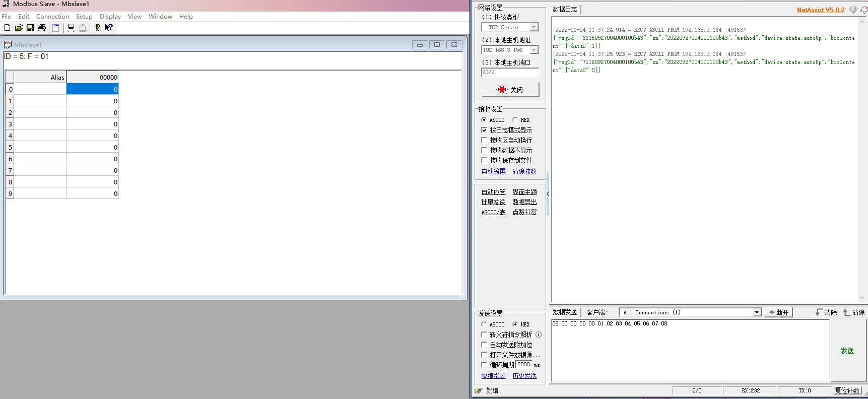
Task: Enable the 循环周期 checkbox
Action: click(484, 365)
